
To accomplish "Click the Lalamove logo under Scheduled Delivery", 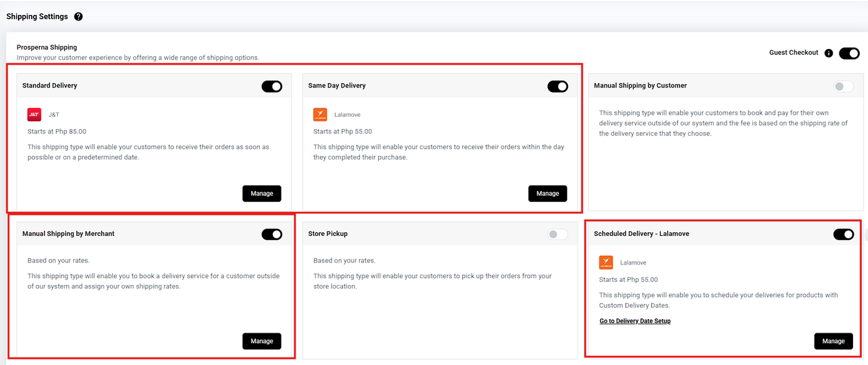I will 606,263.
